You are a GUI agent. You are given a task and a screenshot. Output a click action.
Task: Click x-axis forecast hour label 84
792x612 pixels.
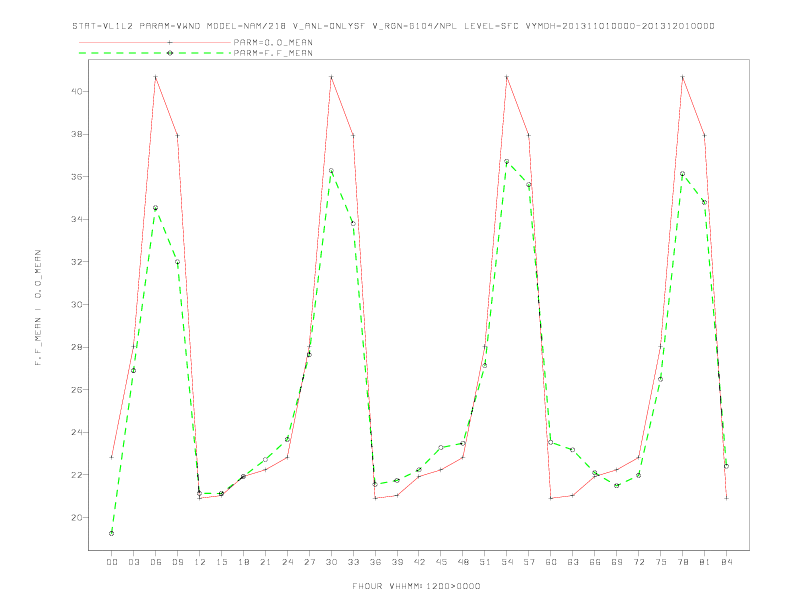pos(726,562)
